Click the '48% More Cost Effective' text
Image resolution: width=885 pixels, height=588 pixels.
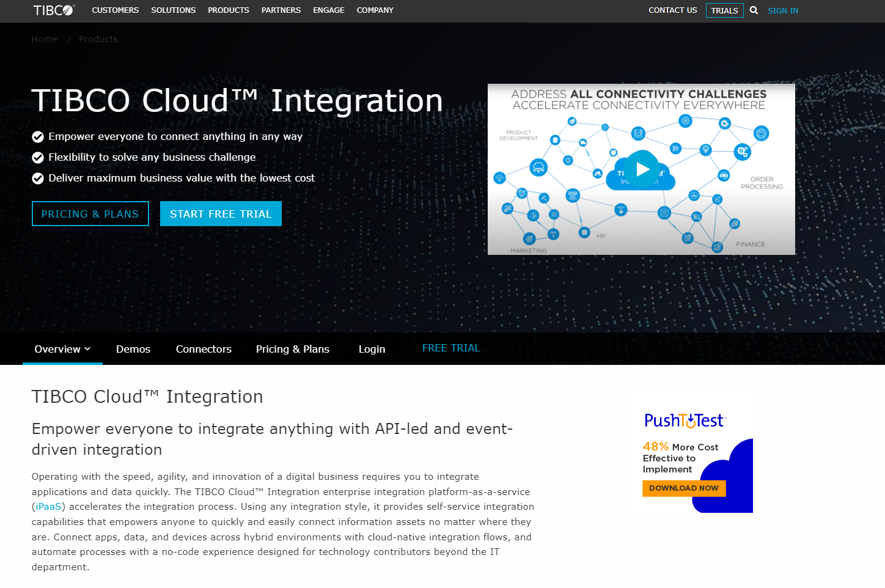680,458
